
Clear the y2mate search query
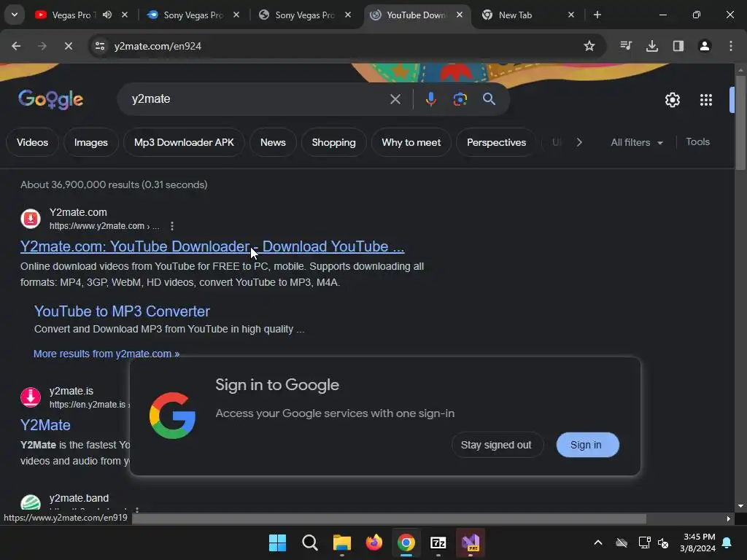coord(395,99)
